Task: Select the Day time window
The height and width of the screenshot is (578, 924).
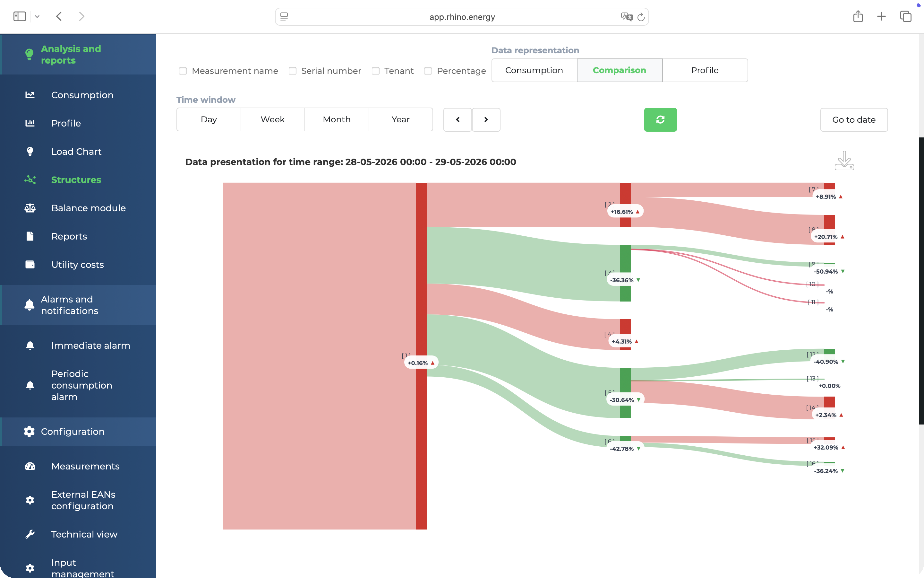Action: tap(209, 120)
